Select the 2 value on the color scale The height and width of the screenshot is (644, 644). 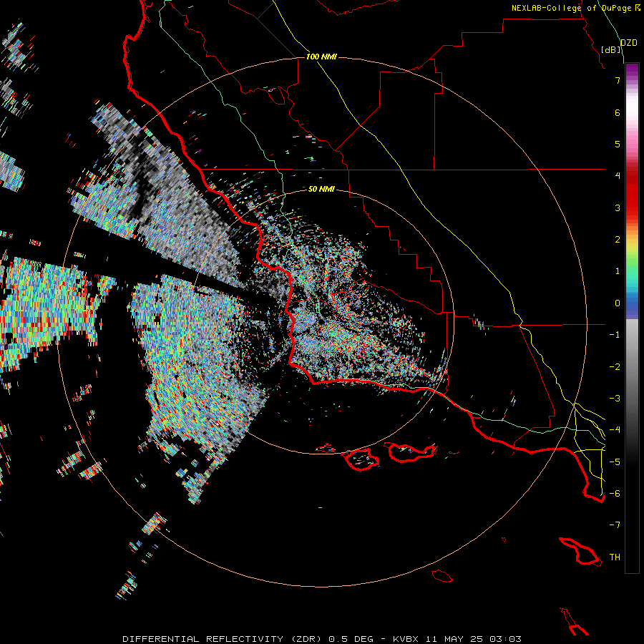(618, 240)
